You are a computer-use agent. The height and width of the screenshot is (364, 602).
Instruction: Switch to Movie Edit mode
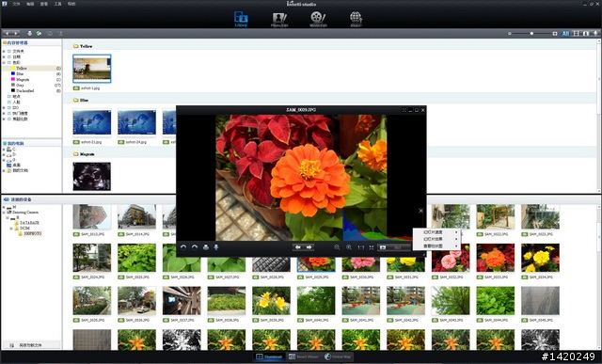pos(318,19)
